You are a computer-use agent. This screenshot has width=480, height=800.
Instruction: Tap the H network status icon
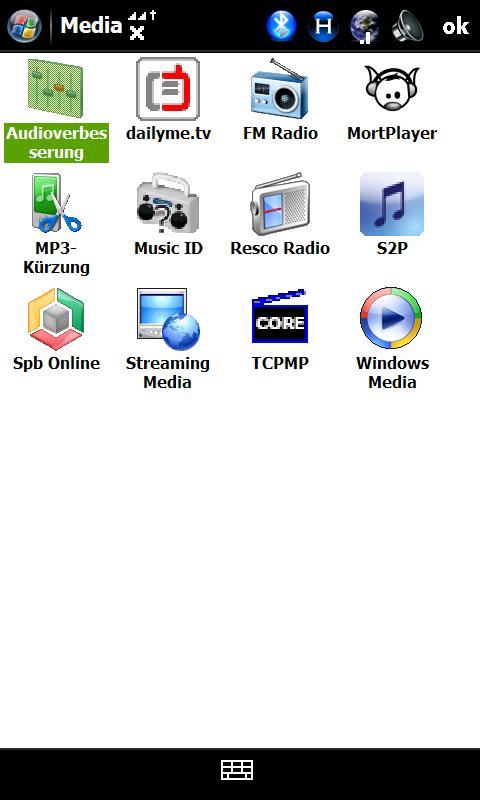pos(323,26)
